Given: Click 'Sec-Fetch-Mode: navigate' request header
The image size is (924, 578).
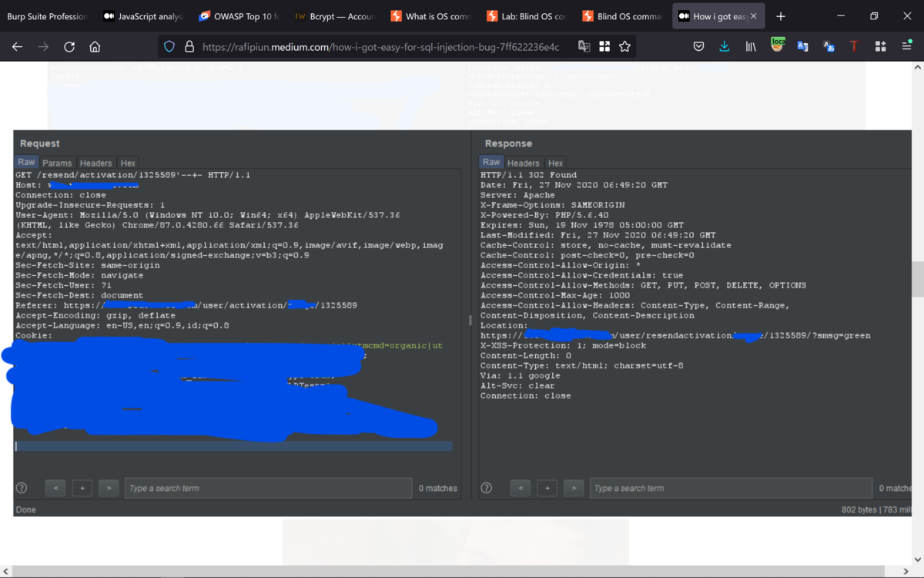Looking at the screenshot, I should [79, 275].
